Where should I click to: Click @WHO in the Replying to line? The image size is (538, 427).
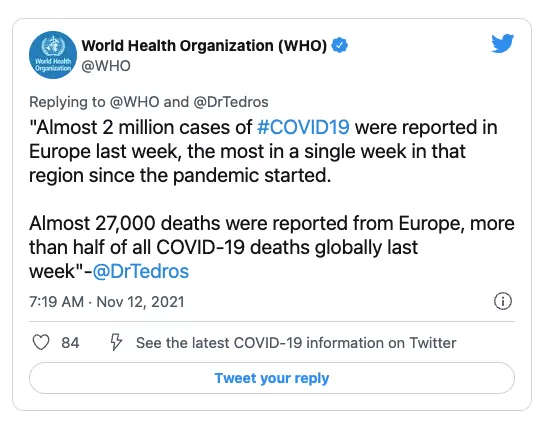(x=134, y=102)
